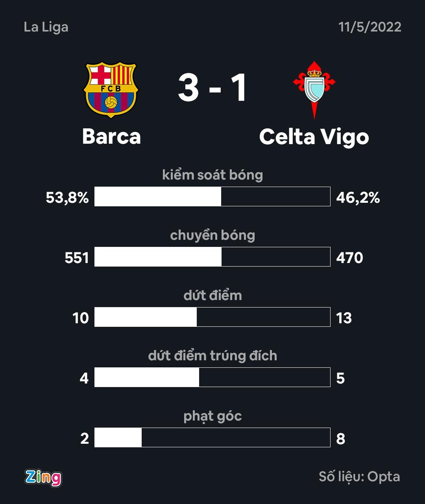
Task: Click Barca's 53,8% possession value
Action: [x=67, y=198]
